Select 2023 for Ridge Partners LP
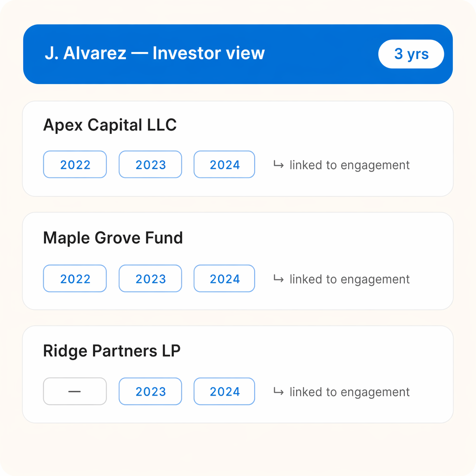Viewport: 476px width, 476px height. point(150,391)
